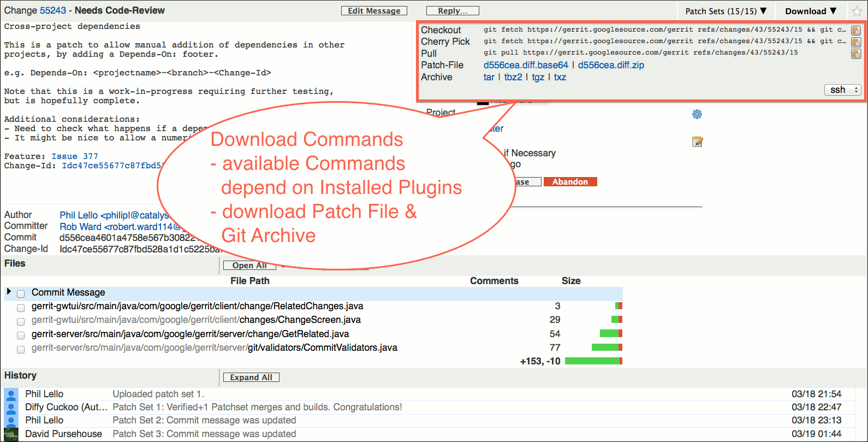Click the notepad edit icon
This screenshot has height=442, width=868.
697,142
